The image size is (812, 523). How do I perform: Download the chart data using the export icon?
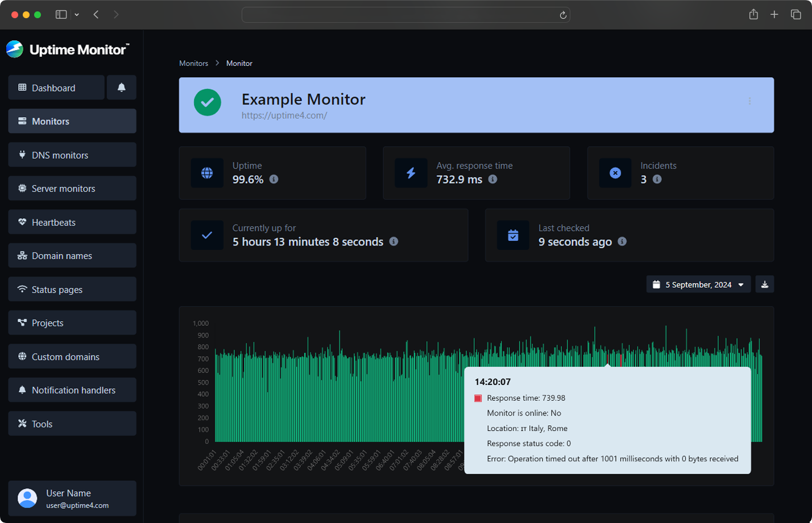[764, 284]
